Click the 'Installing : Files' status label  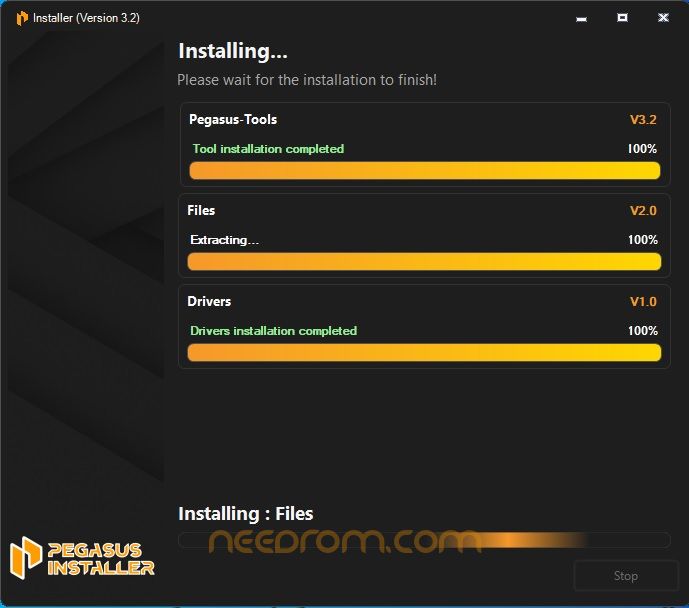pos(246,514)
